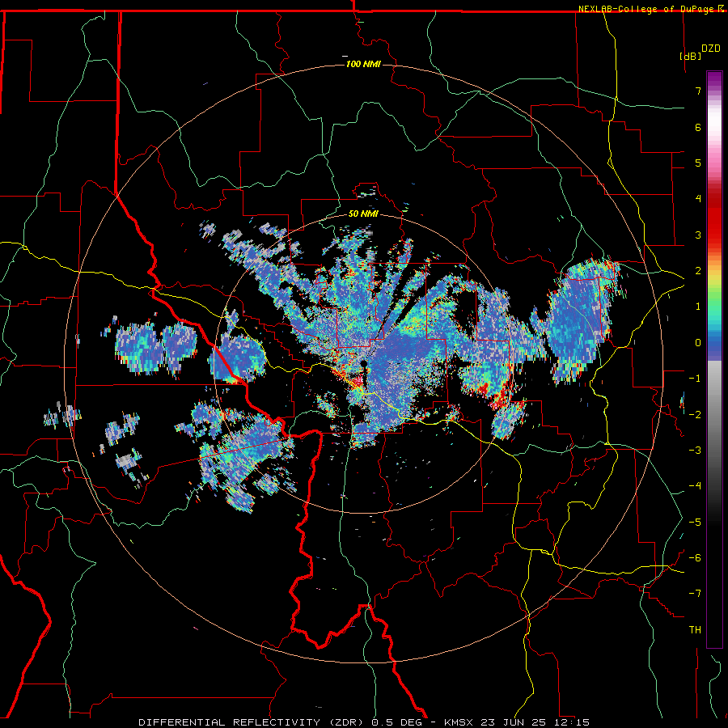Click the 7 value on the dB scale
Image resolution: width=728 pixels, height=728 pixels.
(x=698, y=91)
